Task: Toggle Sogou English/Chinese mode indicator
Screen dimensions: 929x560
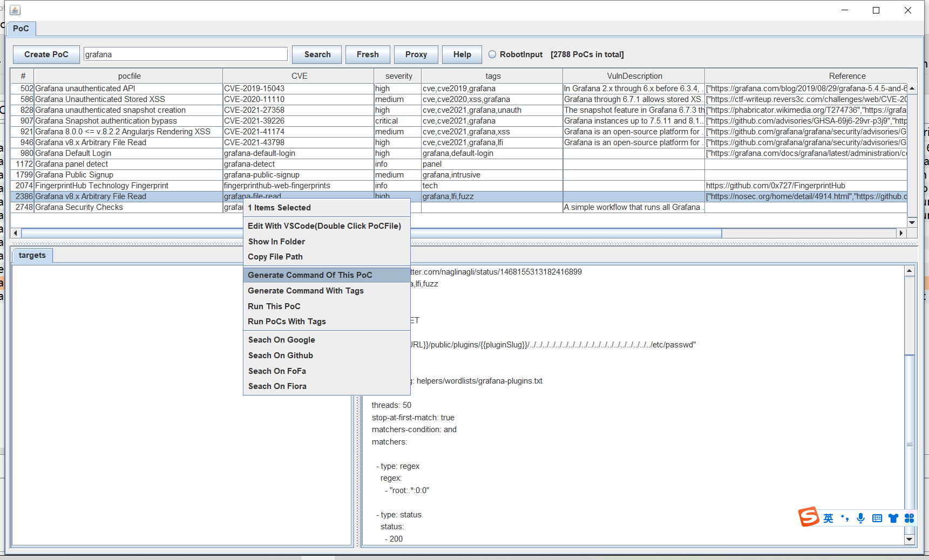Action: (x=828, y=518)
